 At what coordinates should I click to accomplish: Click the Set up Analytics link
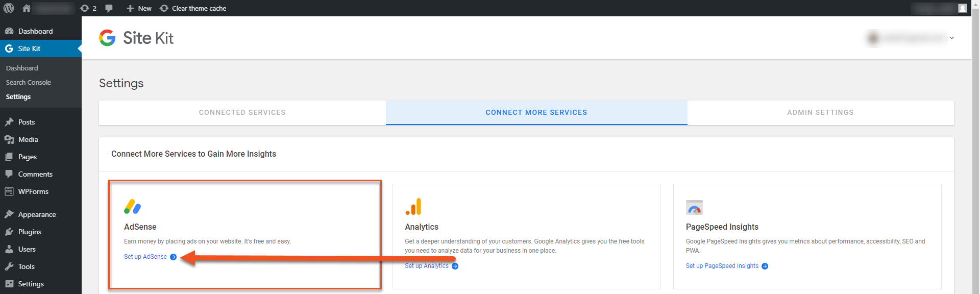(427, 266)
